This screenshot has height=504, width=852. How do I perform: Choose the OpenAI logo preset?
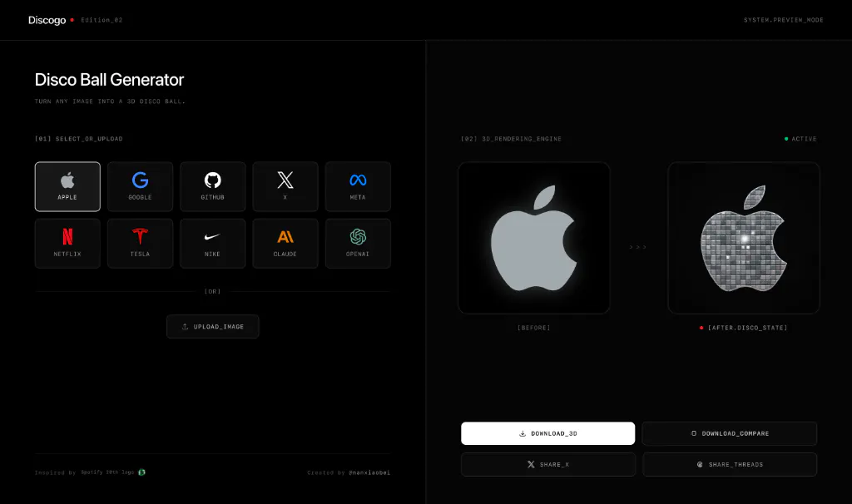[358, 244]
